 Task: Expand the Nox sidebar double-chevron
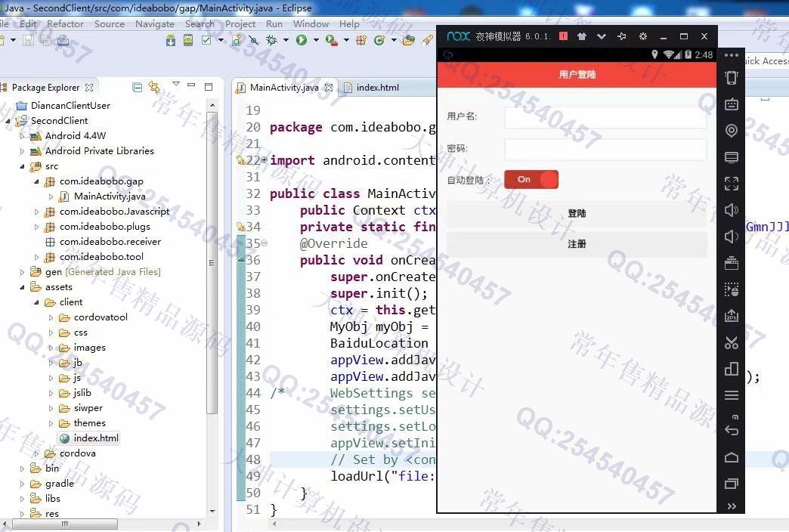pos(731,506)
